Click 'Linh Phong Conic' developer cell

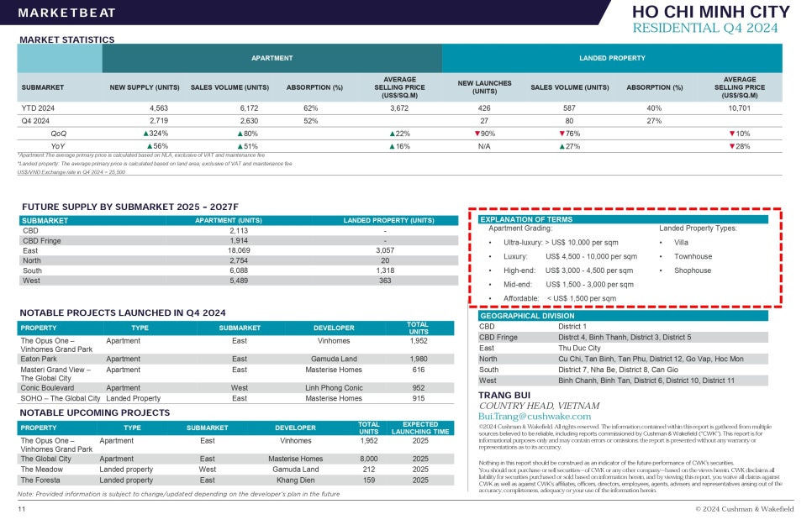334,388
